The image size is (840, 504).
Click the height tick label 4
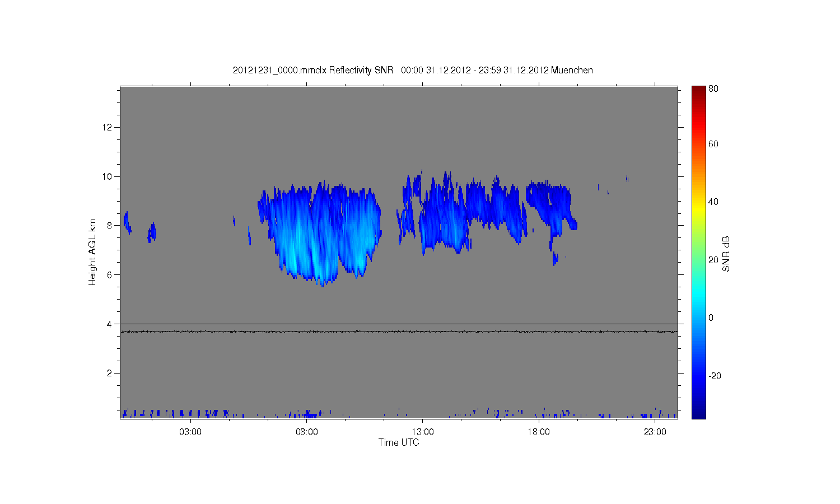coord(110,324)
